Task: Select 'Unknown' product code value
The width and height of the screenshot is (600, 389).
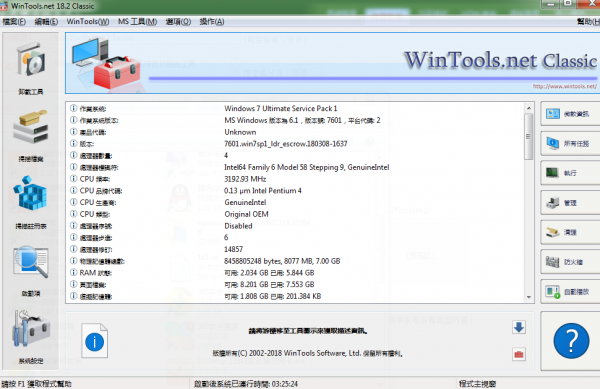Action: click(x=240, y=132)
